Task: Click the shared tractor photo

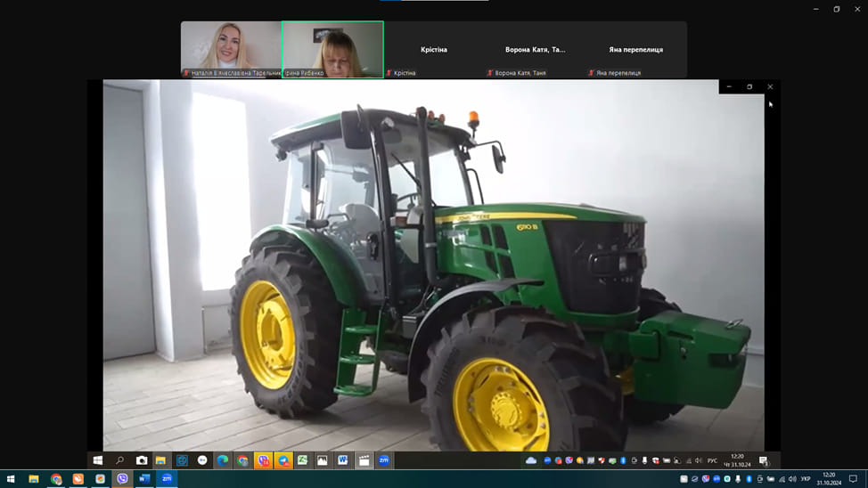Action: pyautogui.click(x=433, y=265)
